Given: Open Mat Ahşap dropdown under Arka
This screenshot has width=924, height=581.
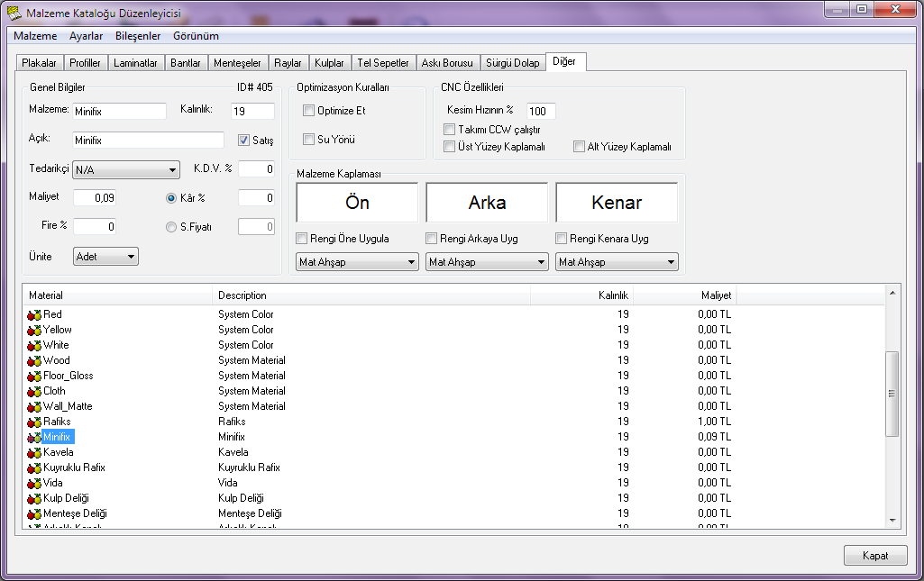Looking at the screenshot, I should [487, 262].
